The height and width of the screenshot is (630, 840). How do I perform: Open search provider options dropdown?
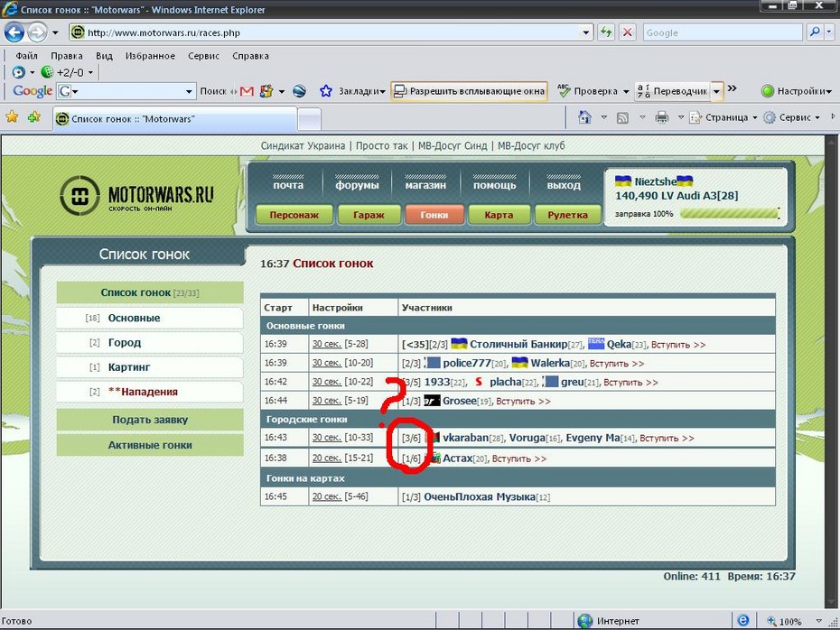[x=829, y=32]
